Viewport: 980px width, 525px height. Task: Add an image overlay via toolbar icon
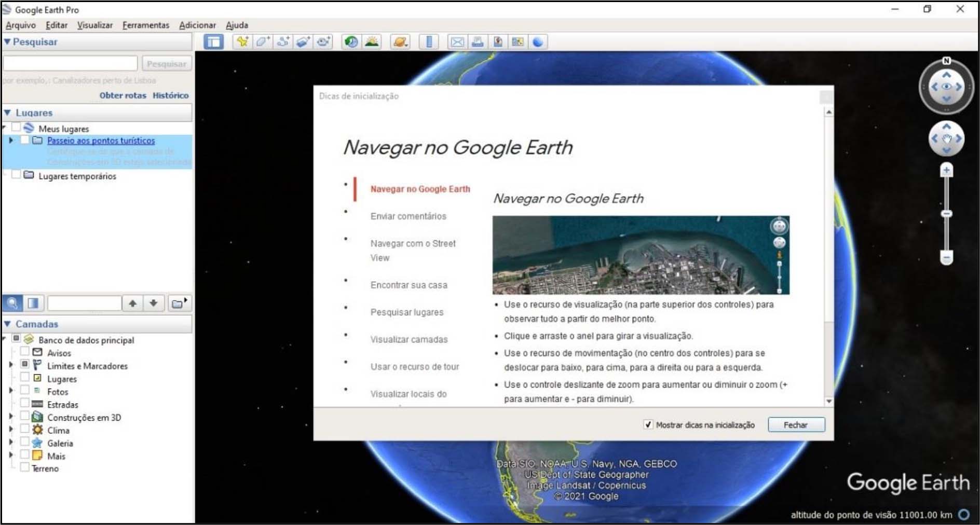pyautogui.click(x=303, y=42)
